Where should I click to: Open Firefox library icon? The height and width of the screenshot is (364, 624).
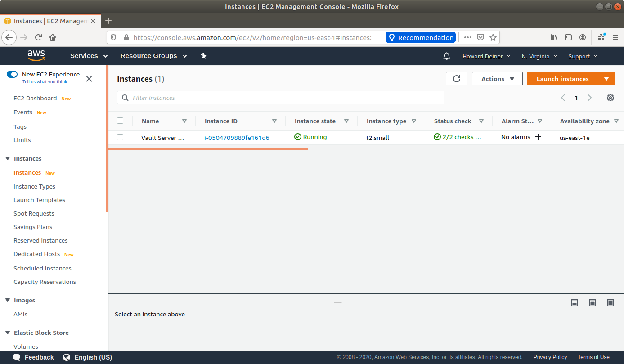(x=554, y=37)
